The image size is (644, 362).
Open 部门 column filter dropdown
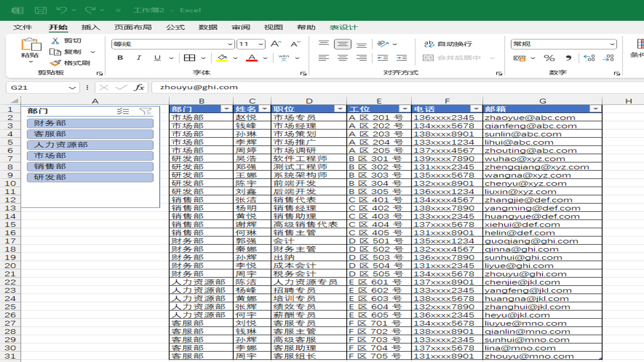[226, 109]
